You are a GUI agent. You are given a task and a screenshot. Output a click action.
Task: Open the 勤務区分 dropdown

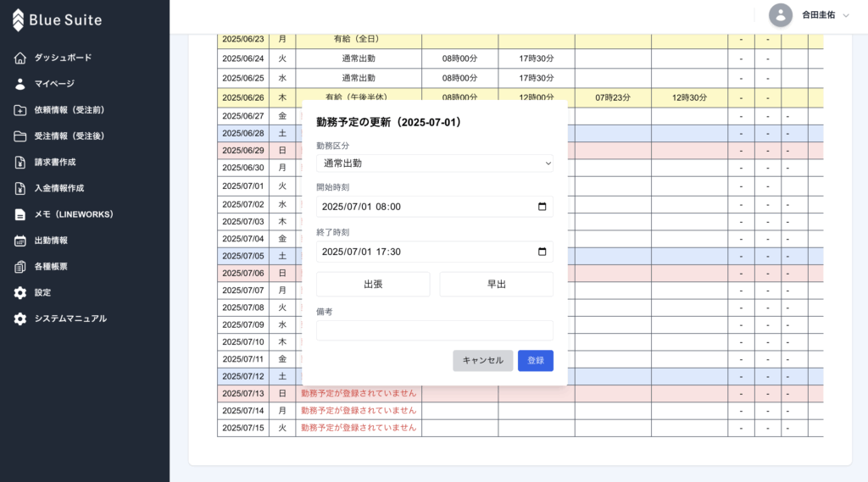pyautogui.click(x=435, y=163)
